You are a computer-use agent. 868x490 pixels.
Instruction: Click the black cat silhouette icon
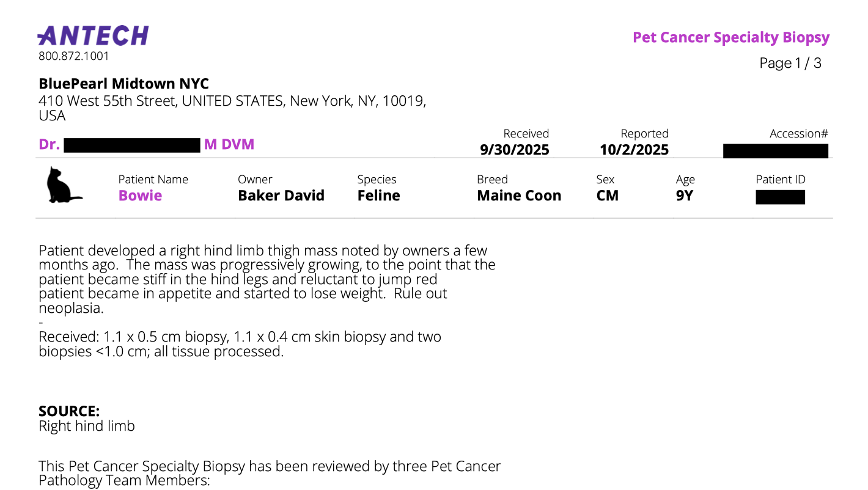click(x=63, y=185)
